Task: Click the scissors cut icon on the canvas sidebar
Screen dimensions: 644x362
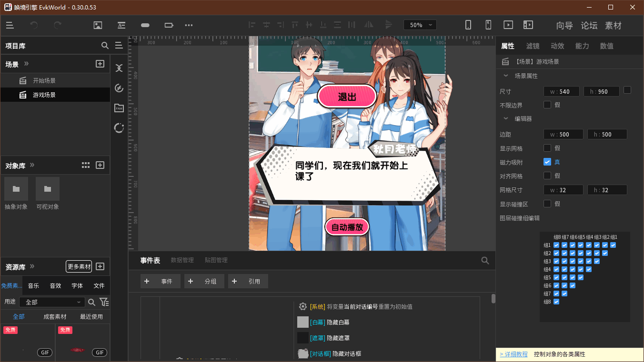Action: [119, 68]
